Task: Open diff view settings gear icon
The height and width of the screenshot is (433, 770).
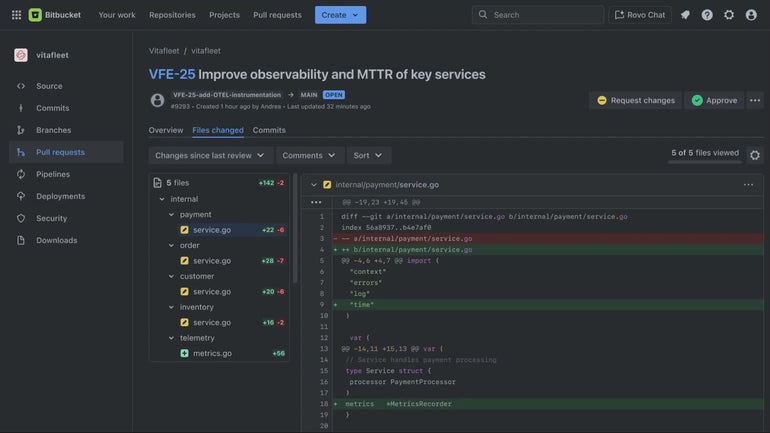Action: (755, 155)
